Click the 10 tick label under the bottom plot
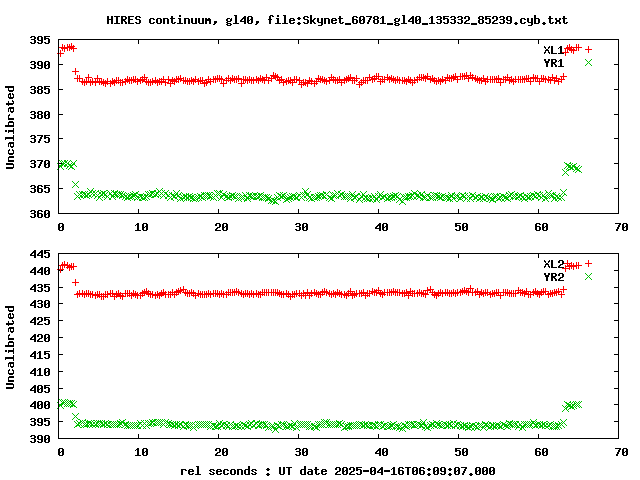The image size is (640, 480). point(141,452)
